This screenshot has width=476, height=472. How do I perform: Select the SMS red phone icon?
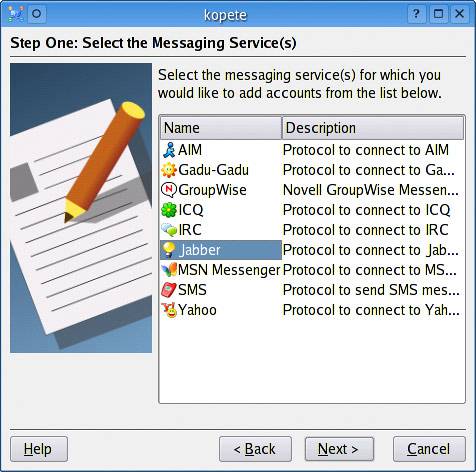coord(169,290)
